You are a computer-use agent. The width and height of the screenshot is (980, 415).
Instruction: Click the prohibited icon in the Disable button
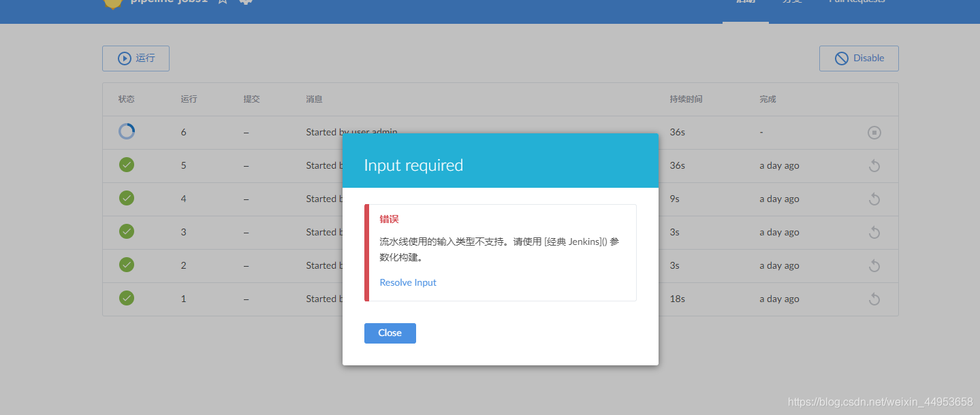pyautogui.click(x=842, y=59)
